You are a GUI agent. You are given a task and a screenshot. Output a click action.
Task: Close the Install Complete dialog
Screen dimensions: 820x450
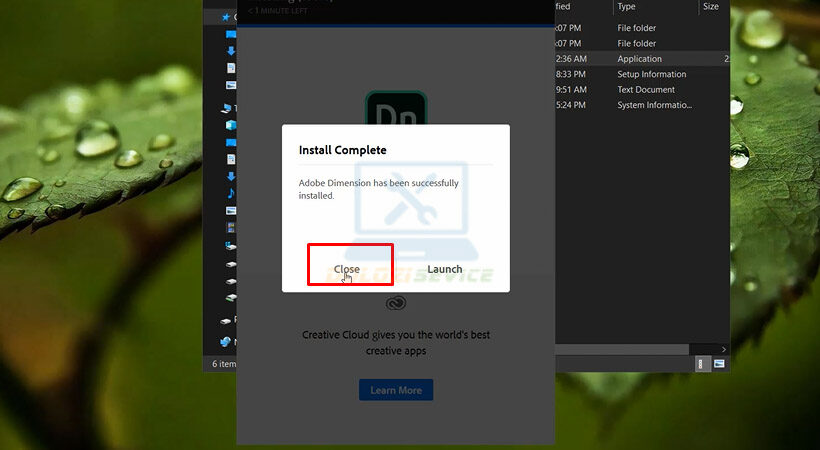pyautogui.click(x=347, y=269)
